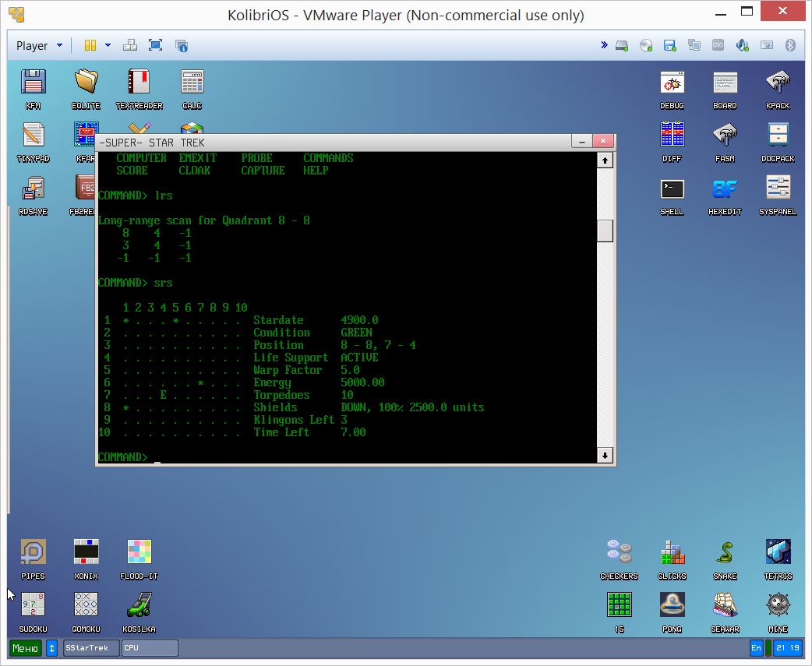Launch the CALC calculator icon

pos(192,83)
